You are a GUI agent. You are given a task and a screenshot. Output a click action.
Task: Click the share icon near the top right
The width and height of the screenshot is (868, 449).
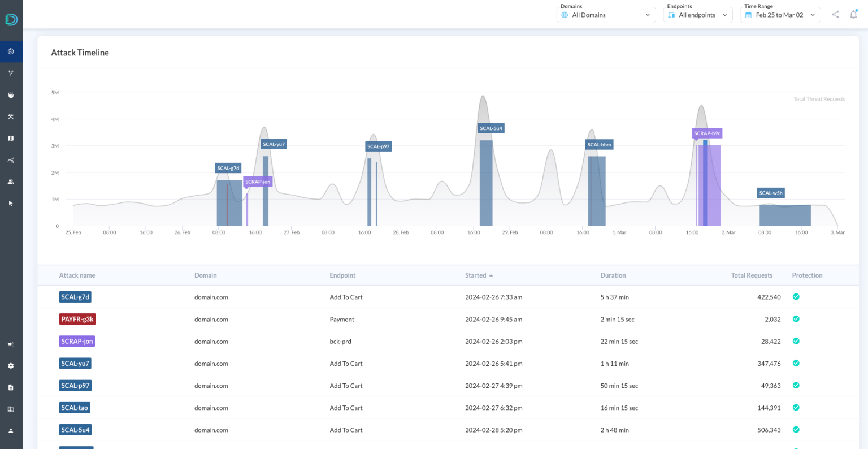click(x=835, y=14)
